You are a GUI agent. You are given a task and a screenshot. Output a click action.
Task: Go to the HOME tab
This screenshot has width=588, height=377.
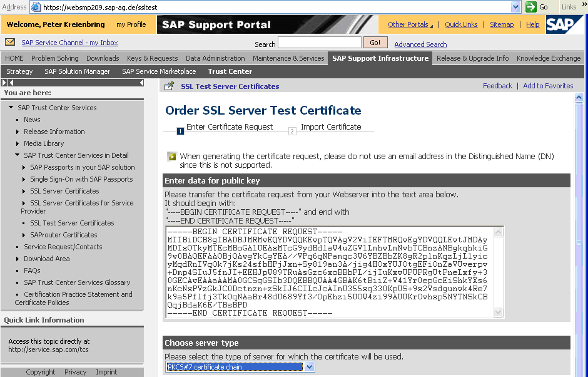pyautogui.click(x=14, y=58)
